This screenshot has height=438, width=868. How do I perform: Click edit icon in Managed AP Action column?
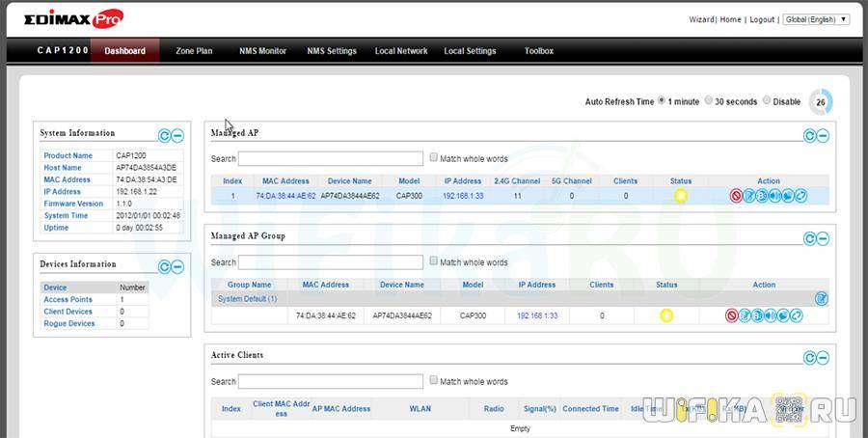point(748,196)
